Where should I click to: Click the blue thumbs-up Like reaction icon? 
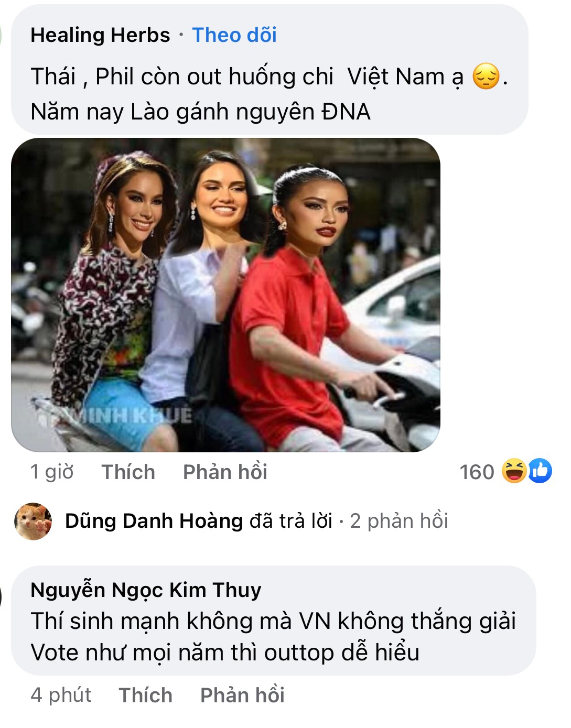[x=540, y=471]
